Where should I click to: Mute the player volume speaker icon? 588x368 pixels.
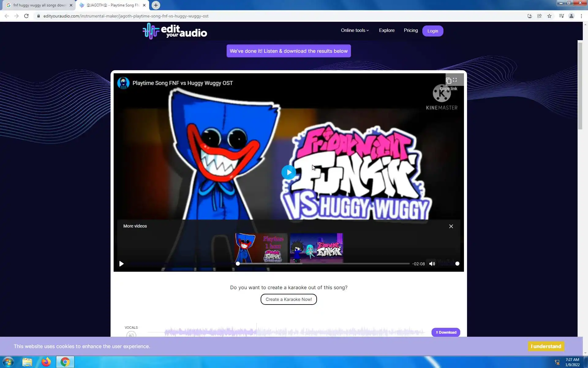432,264
